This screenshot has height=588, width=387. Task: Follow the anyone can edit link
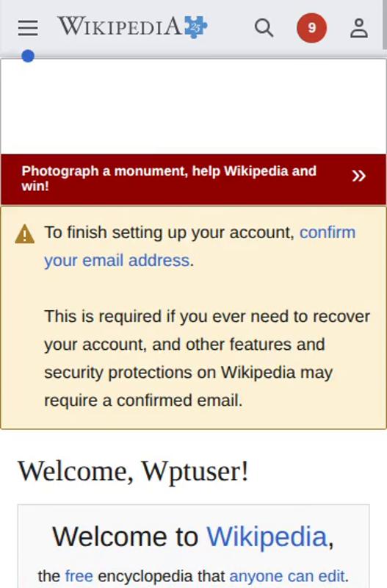[286, 576]
